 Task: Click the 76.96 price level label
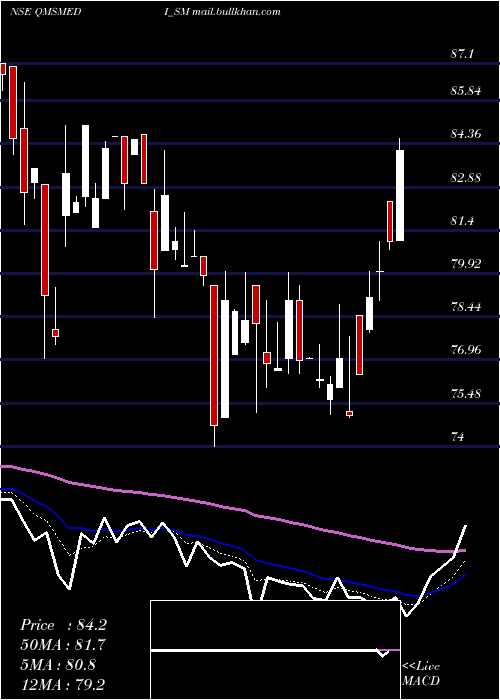[x=466, y=350]
